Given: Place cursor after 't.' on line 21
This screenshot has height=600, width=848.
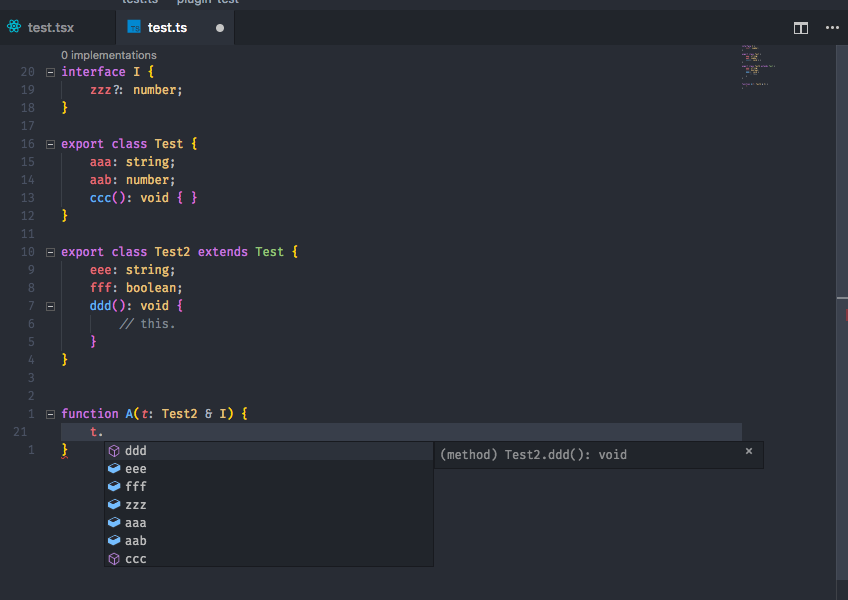Looking at the screenshot, I should point(103,432).
